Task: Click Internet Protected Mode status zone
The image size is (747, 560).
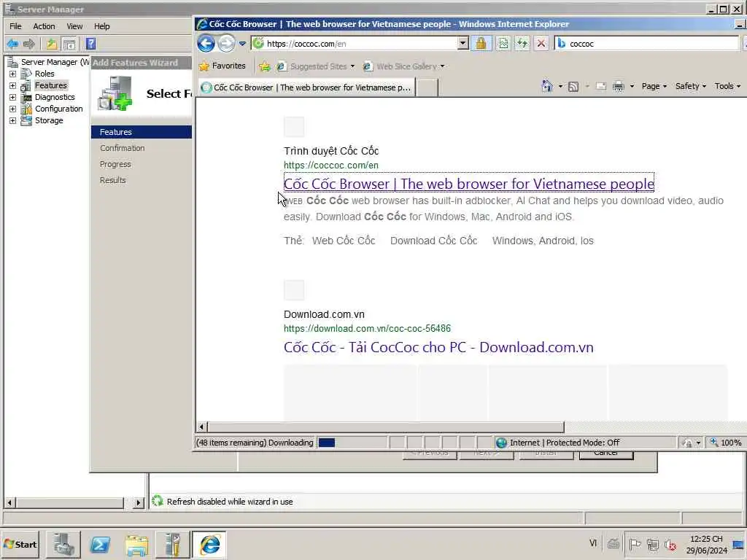Action: click(565, 443)
